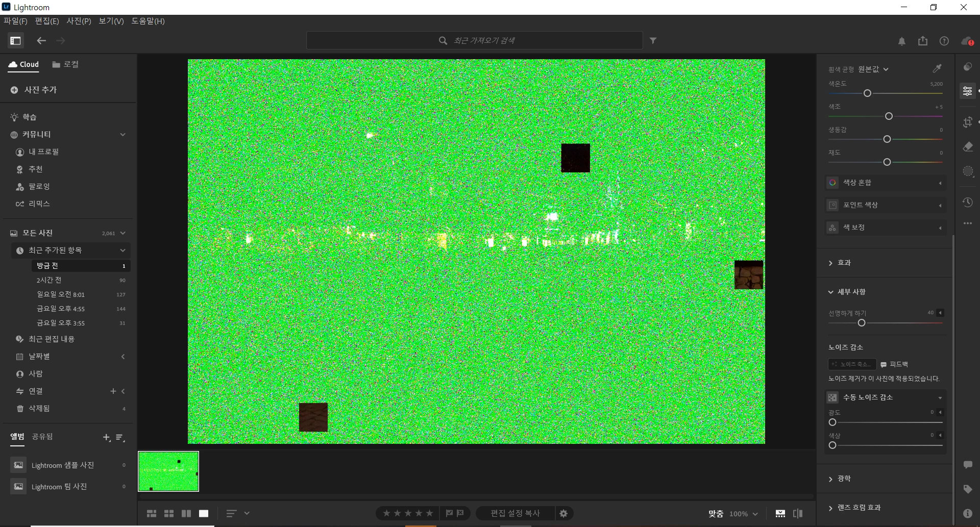The image size is (980, 527).
Task: Expand the 색 보정 panel
Action: point(886,228)
